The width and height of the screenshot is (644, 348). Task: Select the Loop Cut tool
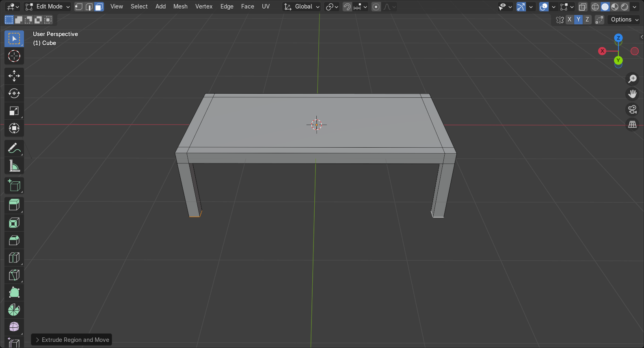pos(14,258)
